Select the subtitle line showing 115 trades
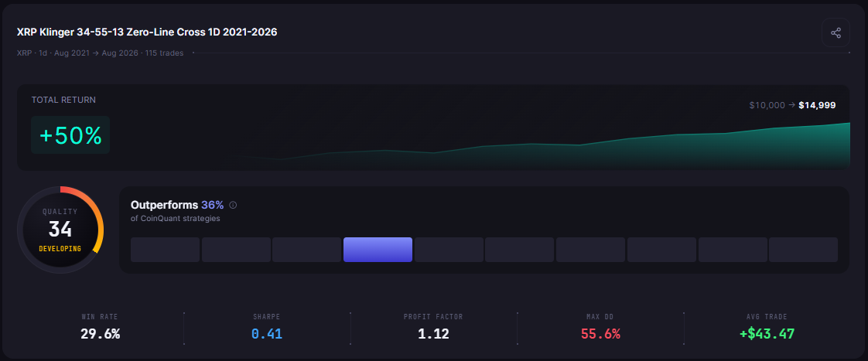 [x=101, y=53]
